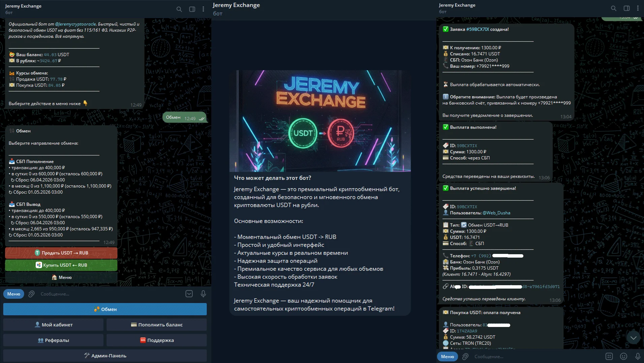Click the search icon in left chat header

click(179, 9)
